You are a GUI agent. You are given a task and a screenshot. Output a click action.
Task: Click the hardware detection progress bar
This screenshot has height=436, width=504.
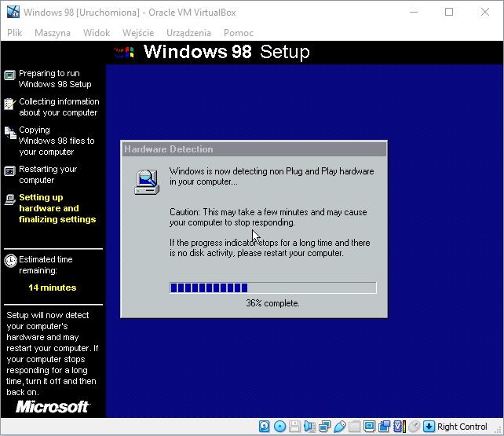coord(272,288)
